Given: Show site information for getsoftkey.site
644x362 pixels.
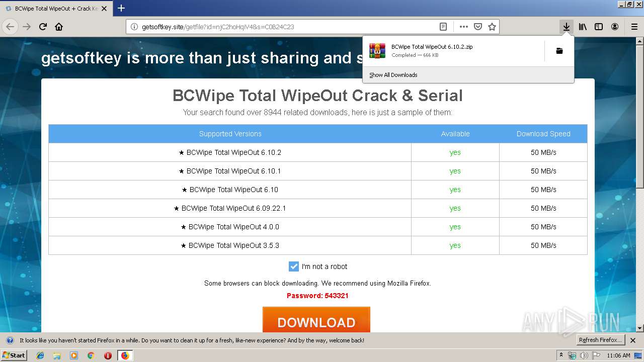Looking at the screenshot, I should [x=134, y=27].
